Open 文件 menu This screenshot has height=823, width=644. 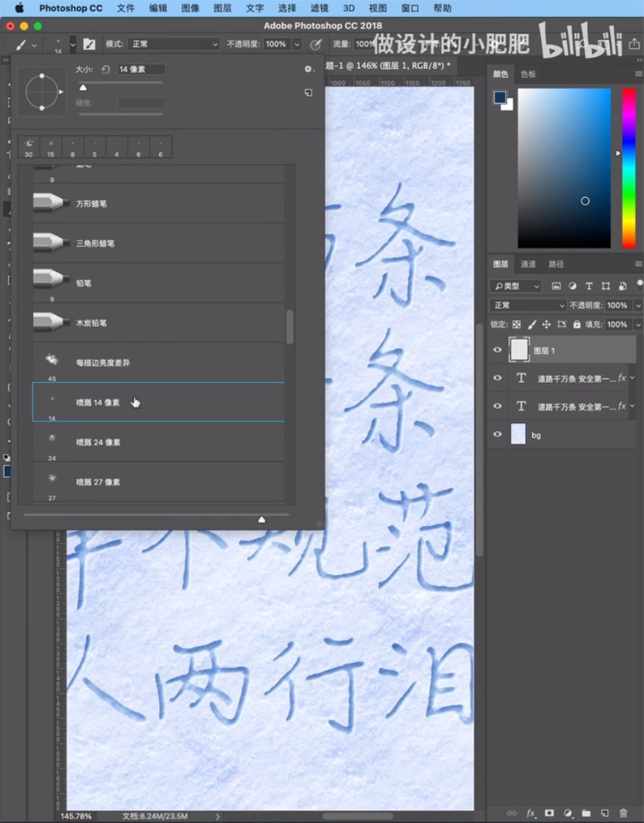[125, 8]
